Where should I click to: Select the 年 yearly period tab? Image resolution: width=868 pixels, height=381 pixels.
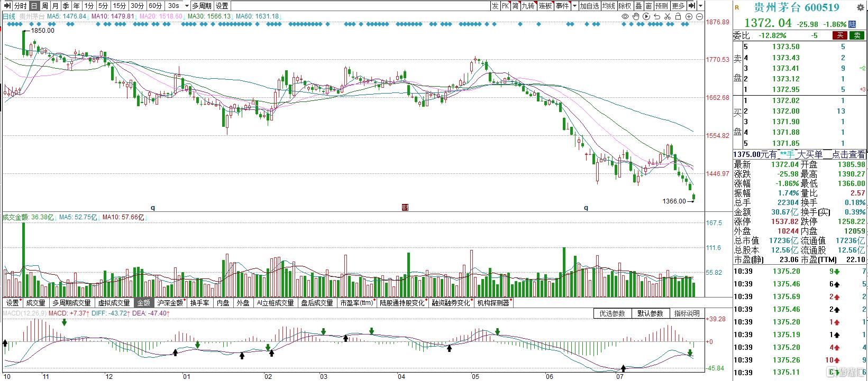77,6
